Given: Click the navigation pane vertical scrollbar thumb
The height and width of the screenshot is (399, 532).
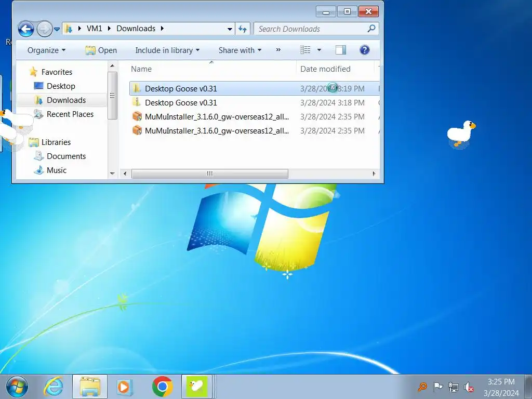Looking at the screenshot, I should (x=112, y=96).
